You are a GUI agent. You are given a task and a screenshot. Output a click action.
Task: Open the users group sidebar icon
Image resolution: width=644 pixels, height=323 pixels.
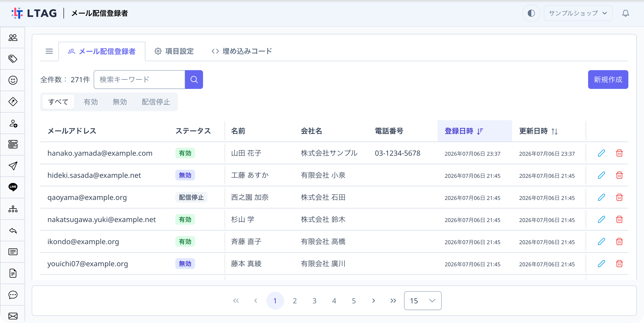13,38
